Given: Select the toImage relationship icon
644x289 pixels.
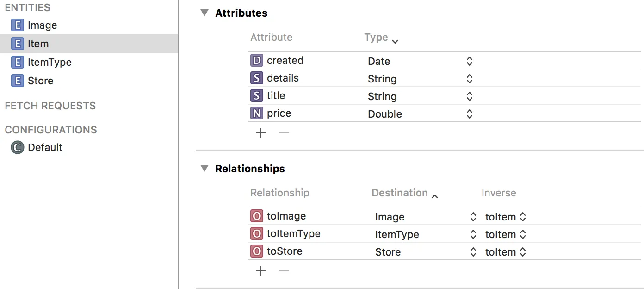Looking at the screenshot, I should click(x=256, y=216).
